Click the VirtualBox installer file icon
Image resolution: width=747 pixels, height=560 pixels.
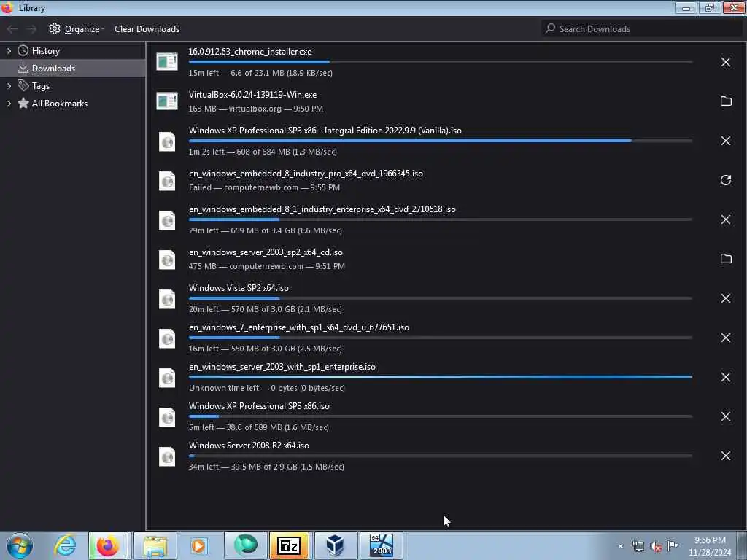click(167, 101)
